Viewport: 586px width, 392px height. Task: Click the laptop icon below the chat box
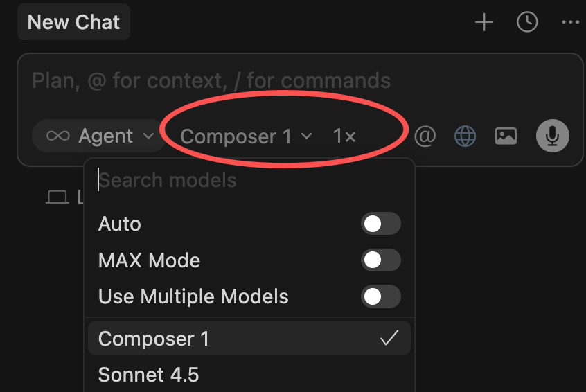57,198
